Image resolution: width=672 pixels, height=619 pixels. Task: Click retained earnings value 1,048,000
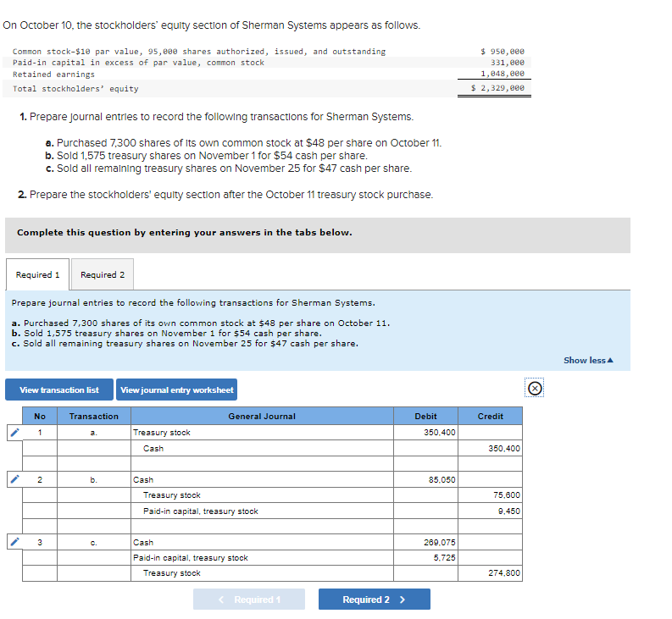coord(503,74)
